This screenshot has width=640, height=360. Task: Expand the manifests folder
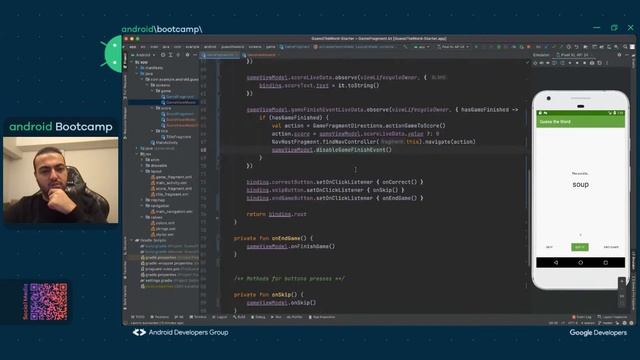click(138, 68)
